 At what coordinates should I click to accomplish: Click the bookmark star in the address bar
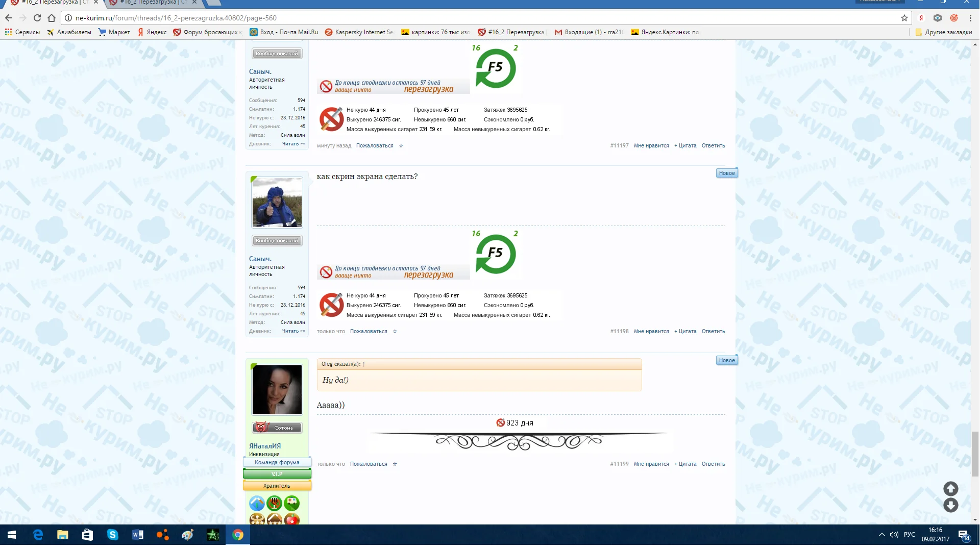click(904, 18)
